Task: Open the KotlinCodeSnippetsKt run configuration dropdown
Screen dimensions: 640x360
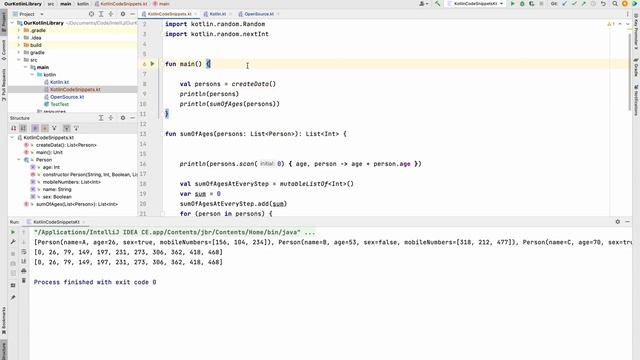Action: tap(476, 4)
